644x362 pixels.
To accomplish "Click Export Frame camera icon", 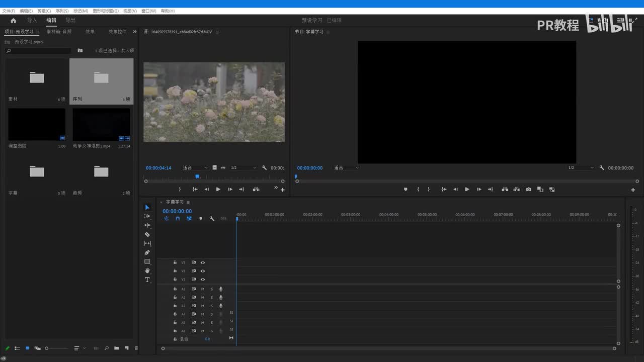I will [x=528, y=190].
